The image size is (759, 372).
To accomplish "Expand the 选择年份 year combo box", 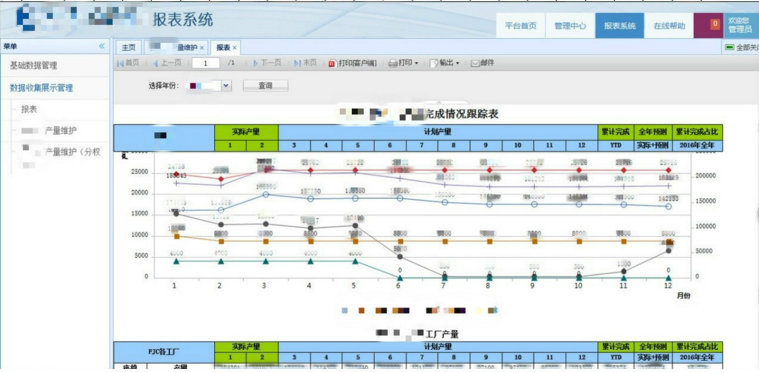I will coord(227,86).
